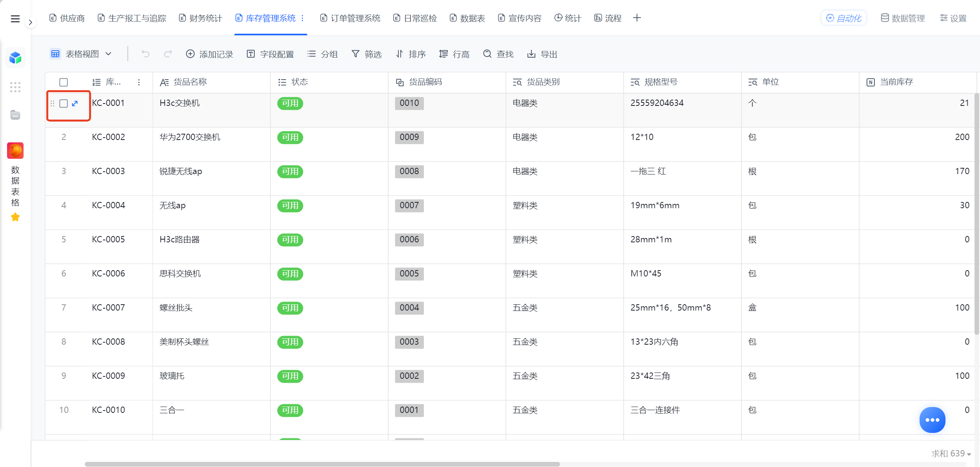
Task: Open 数据管理 data management
Action: coord(903,18)
